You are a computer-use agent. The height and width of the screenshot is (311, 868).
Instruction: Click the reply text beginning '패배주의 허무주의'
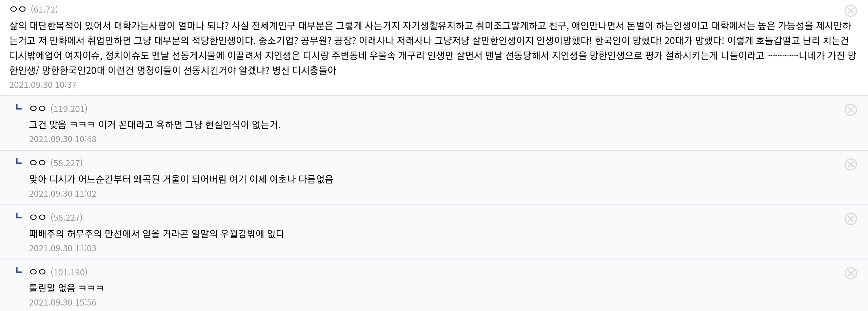[157, 234]
